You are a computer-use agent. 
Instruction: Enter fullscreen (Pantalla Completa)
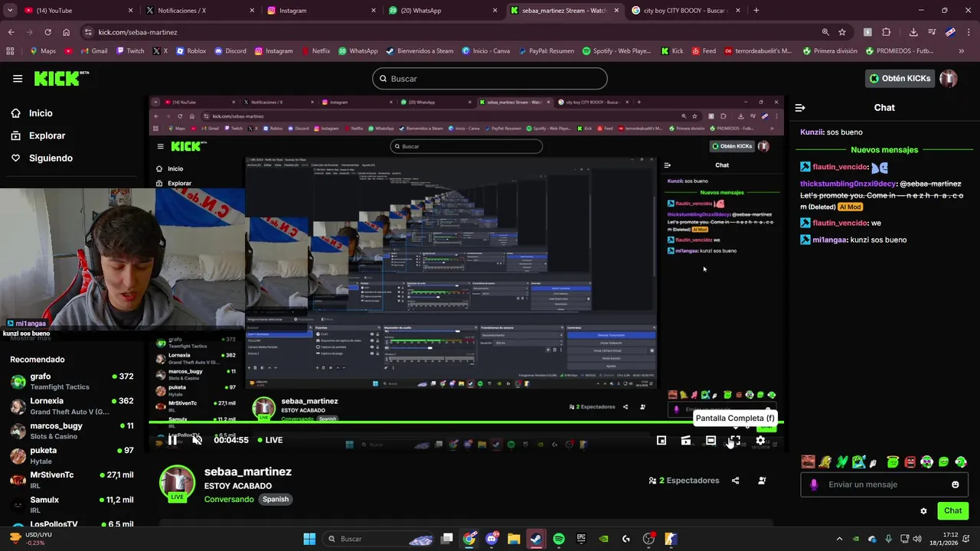(734, 440)
